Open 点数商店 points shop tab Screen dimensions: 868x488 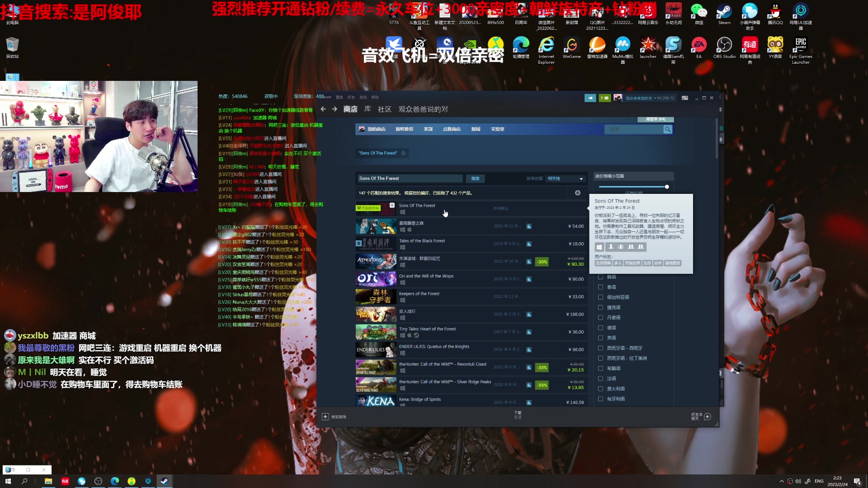pyautogui.click(x=451, y=129)
